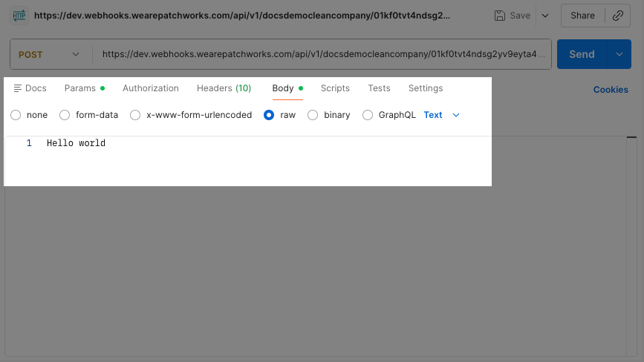Click the Save floppy disk icon
644x362 pixels.
(501, 16)
